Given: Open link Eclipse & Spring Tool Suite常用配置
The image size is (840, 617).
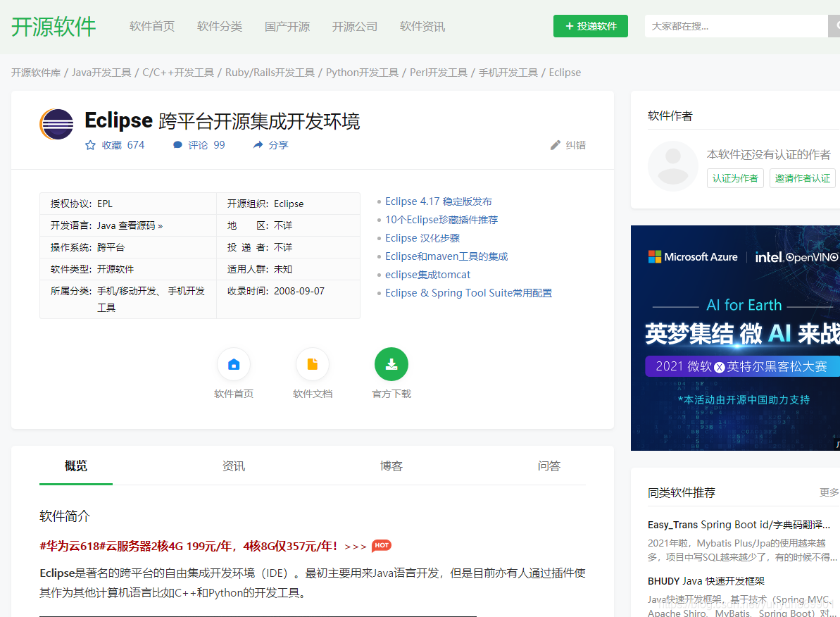Looking at the screenshot, I should [x=468, y=293].
